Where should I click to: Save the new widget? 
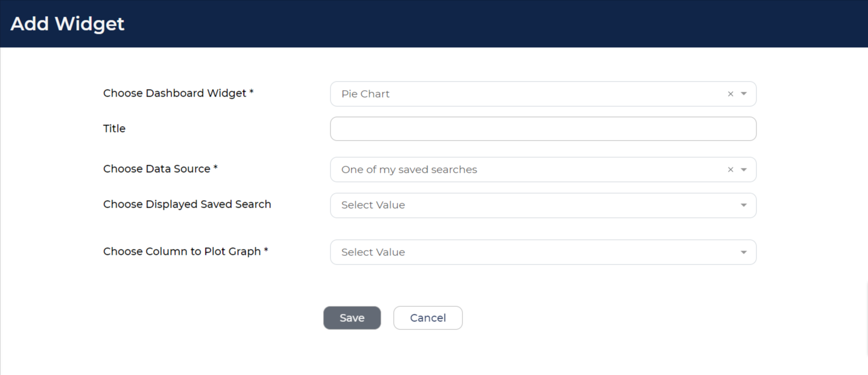[x=352, y=318]
